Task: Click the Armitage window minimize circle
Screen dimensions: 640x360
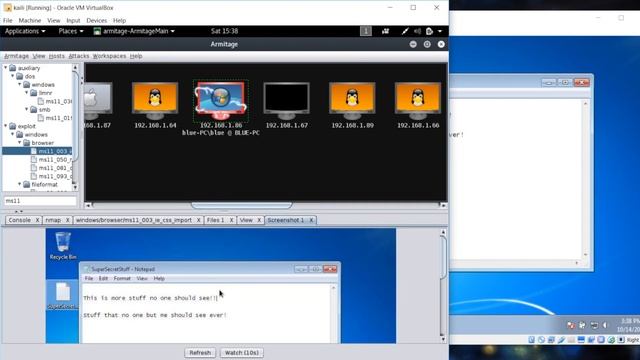Action: pyautogui.click(x=413, y=44)
